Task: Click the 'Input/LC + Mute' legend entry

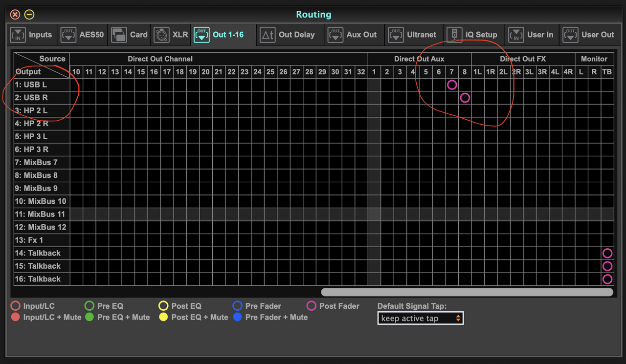Action: [x=46, y=317]
